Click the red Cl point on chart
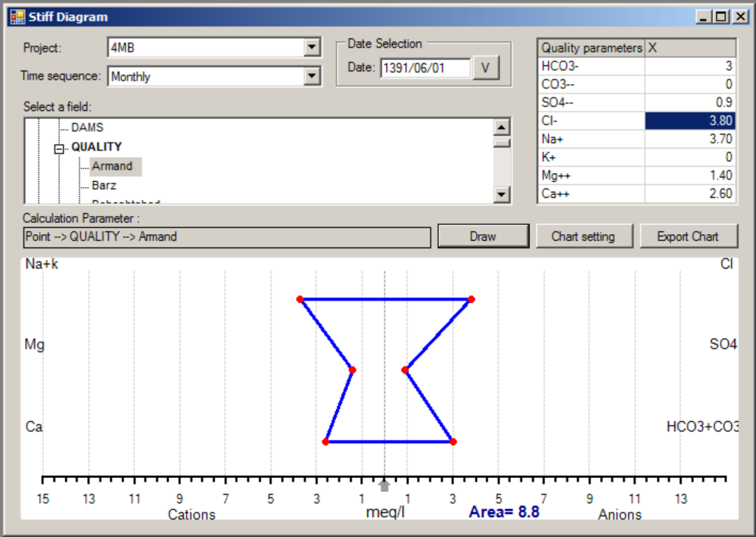 [x=471, y=299]
